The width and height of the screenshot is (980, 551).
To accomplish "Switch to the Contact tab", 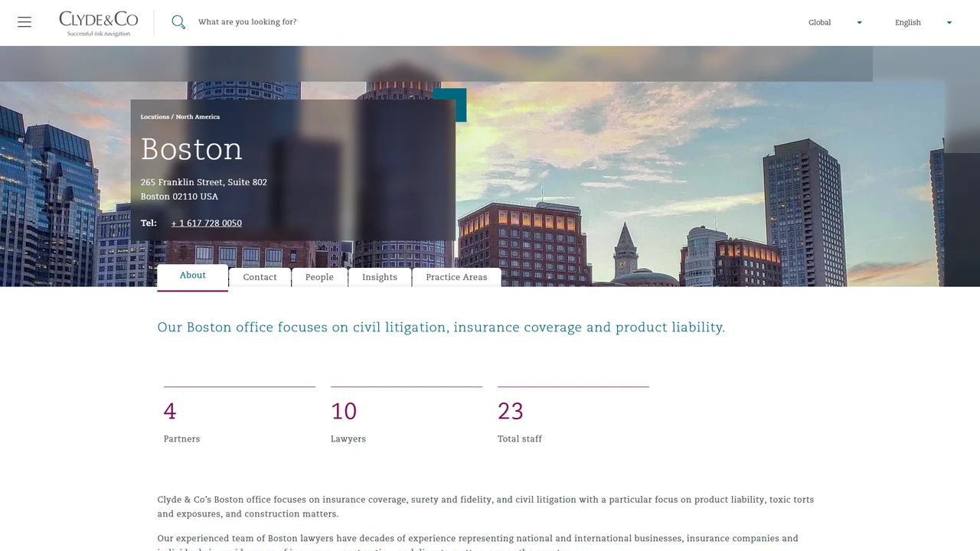I will click(x=260, y=277).
